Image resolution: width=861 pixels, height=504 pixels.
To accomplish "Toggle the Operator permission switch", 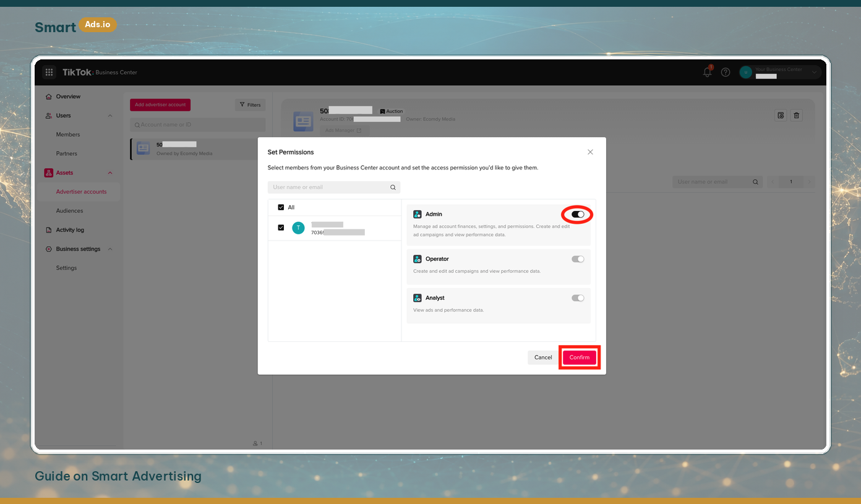I will coord(578,259).
